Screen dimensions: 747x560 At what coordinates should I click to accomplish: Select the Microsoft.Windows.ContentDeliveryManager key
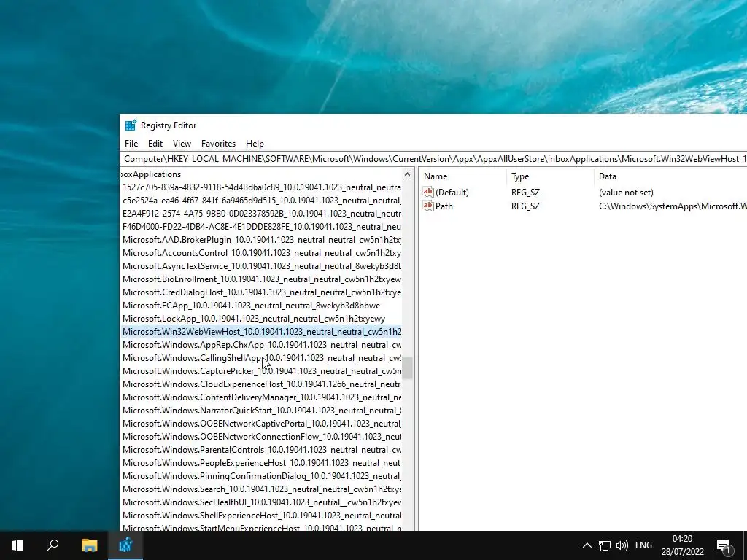tap(262, 397)
